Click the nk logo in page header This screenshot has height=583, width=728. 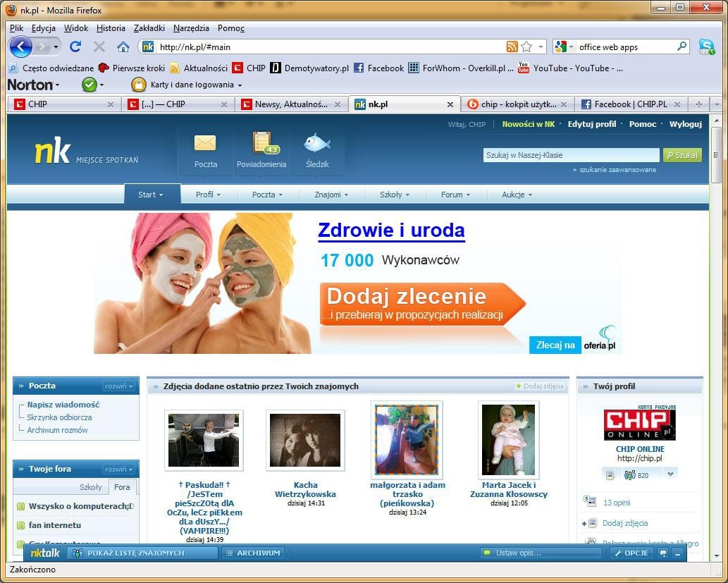(52, 150)
